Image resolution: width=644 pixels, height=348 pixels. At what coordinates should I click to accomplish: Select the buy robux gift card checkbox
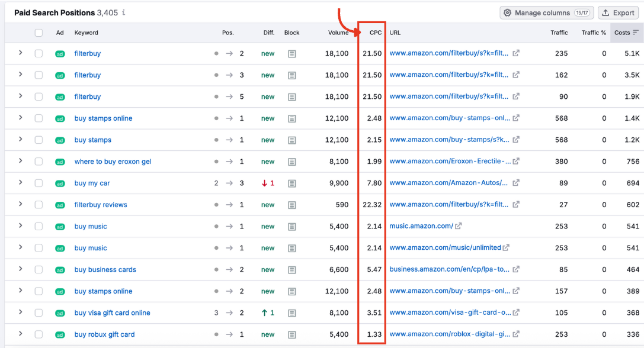tap(39, 334)
